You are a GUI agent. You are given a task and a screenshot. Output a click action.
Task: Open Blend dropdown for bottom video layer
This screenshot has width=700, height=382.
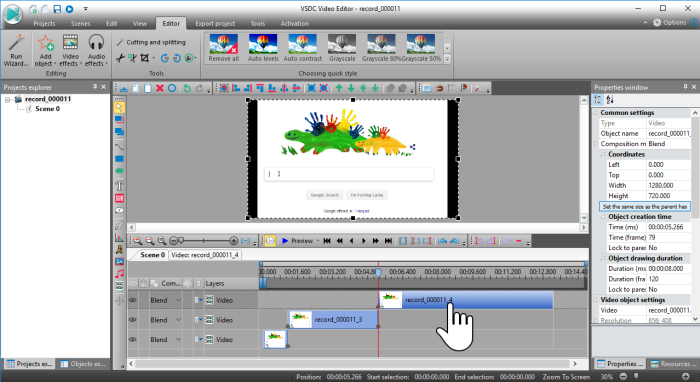pyautogui.click(x=178, y=340)
